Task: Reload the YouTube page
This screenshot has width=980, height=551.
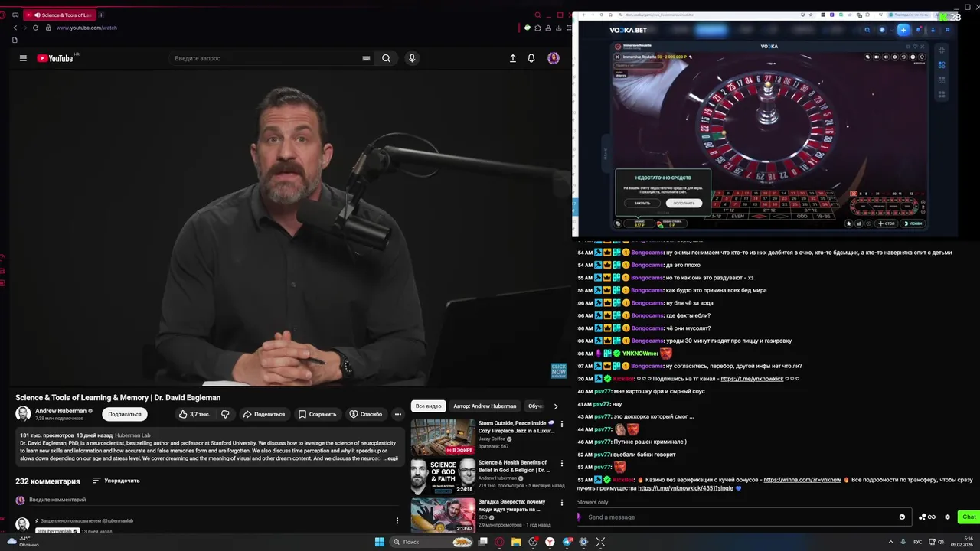Action: (35, 28)
